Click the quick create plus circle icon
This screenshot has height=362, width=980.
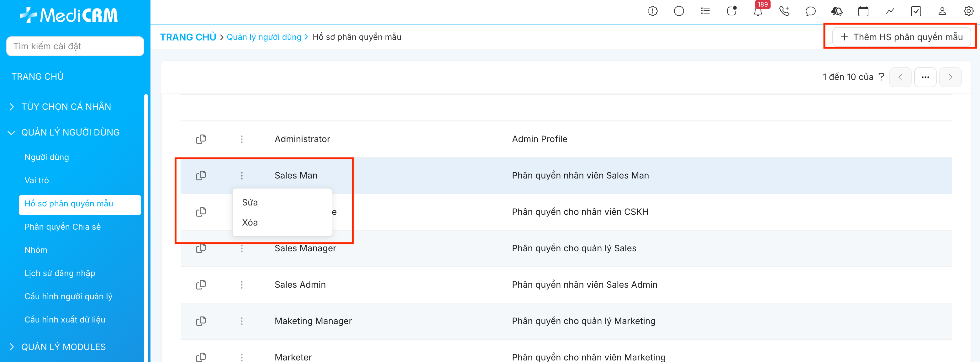pos(679,11)
